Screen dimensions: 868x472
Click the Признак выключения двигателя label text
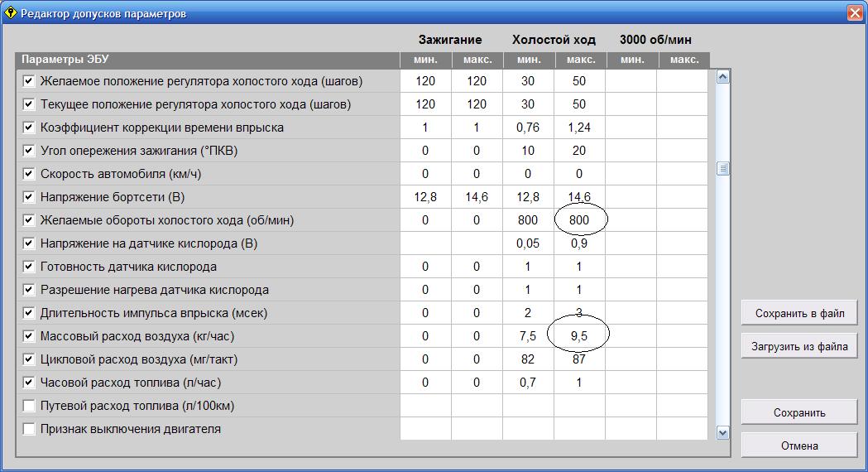(x=131, y=429)
